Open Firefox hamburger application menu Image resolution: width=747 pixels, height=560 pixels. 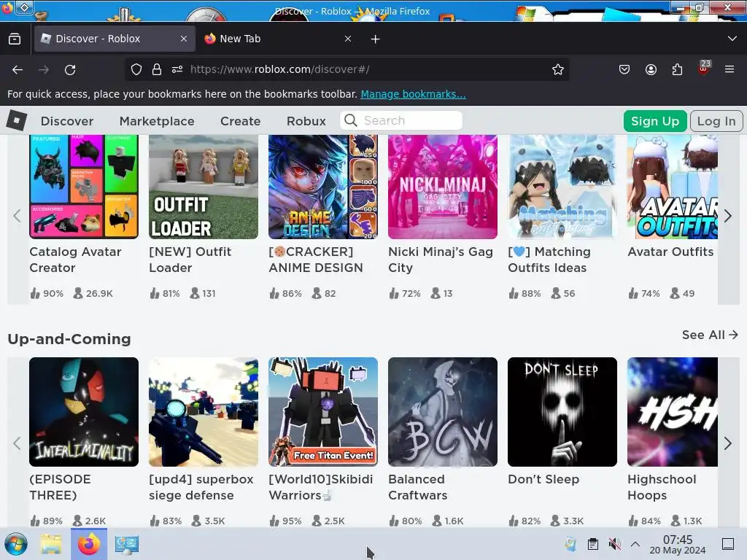pyautogui.click(x=729, y=69)
